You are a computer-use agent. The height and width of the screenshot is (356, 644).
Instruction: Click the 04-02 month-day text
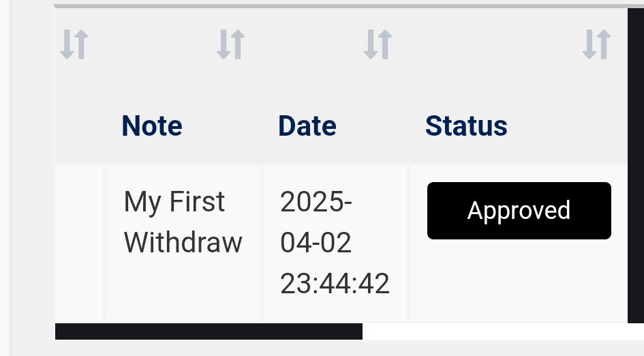pyautogui.click(x=316, y=243)
